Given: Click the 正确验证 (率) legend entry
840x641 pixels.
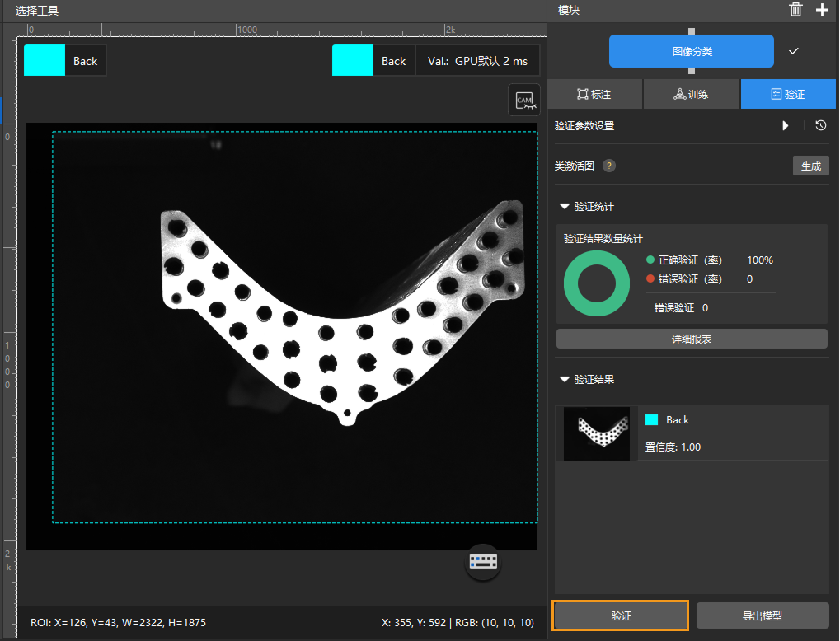Looking at the screenshot, I should click(x=685, y=260).
